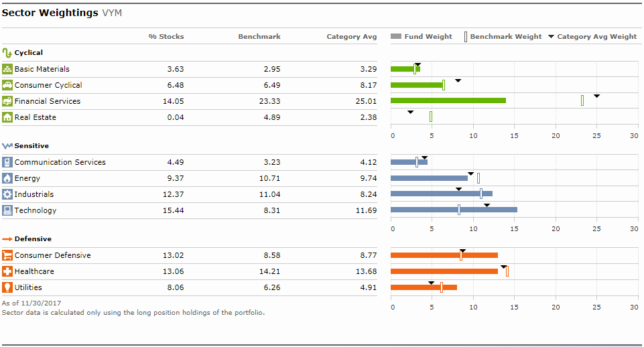
Task: Click the Sensitive section heading
Action: pyautogui.click(x=31, y=146)
